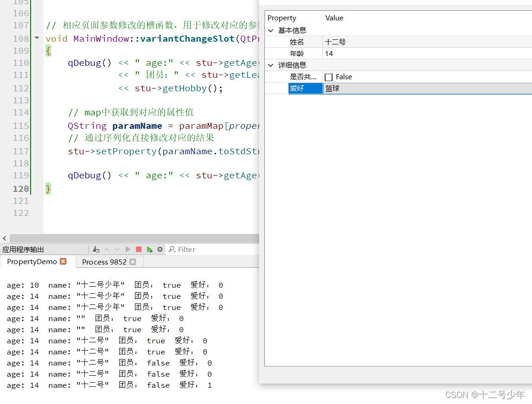
Task: Collapse the 详细信息 property section
Action: click(x=270, y=65)
